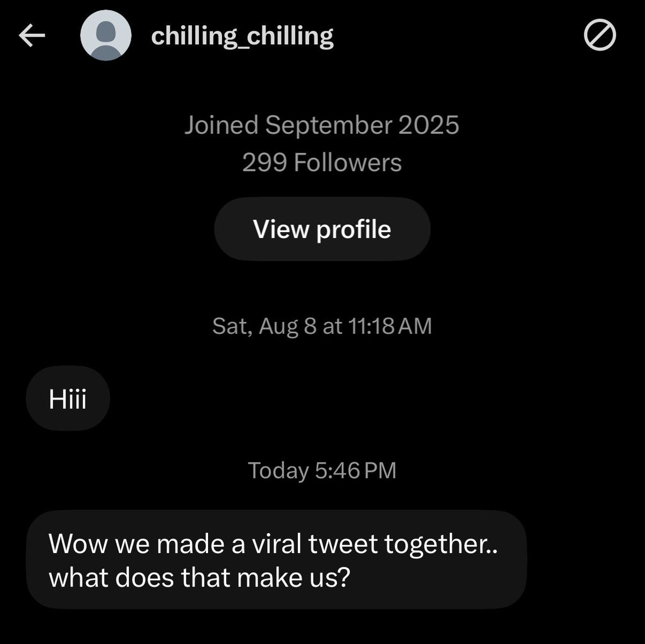The height and width of the screenshot is (644, 645).
Task: Click the person silhouette profile image
Action: 106,35
